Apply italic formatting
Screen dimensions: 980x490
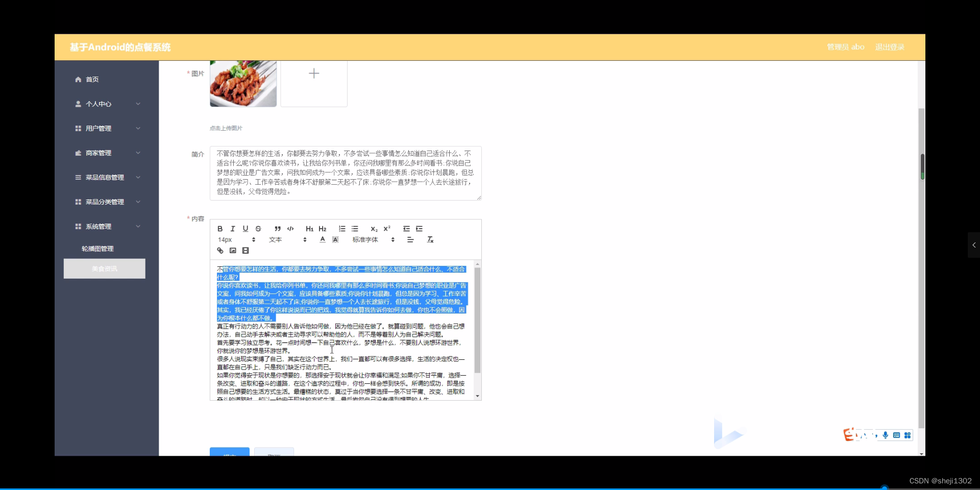pyautogui.click(x=232, y=229)
